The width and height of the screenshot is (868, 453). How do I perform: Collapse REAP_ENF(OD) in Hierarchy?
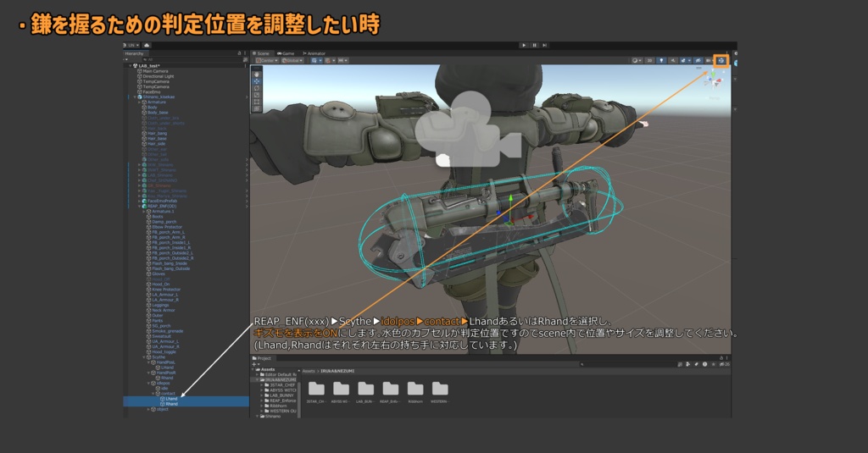coord(140,207)
